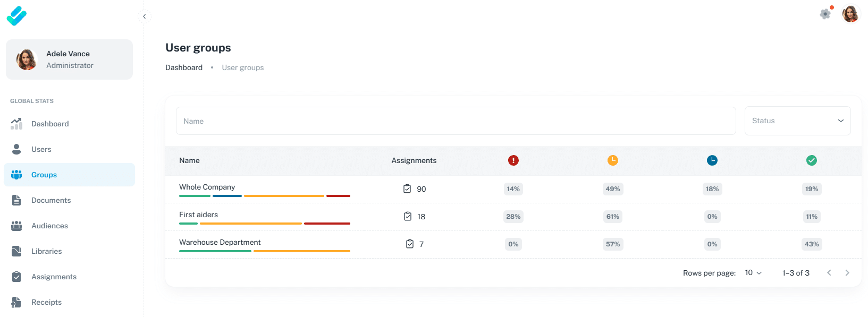868x317 pixels.
Task: Open Assignments from the sidebar menu
Action: 69,277
